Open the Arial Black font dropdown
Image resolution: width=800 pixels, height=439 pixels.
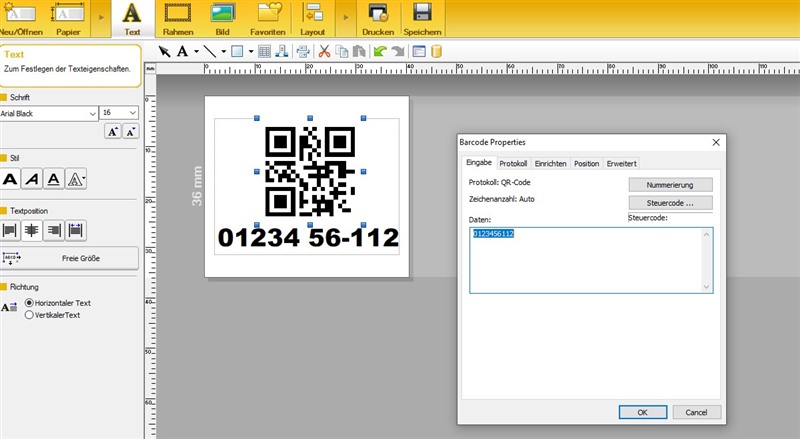click(91, 113)
